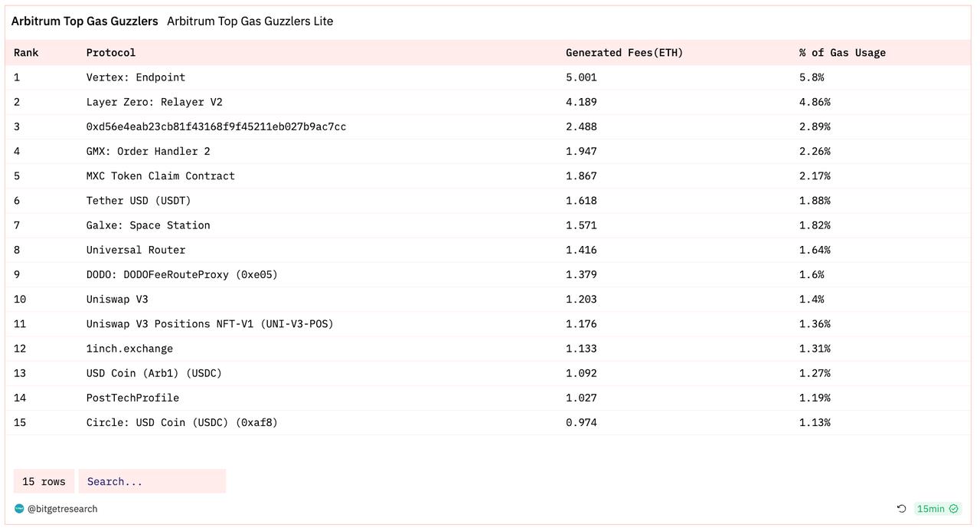980x531 pixels.
Task: Click the 1.947 generated fees value
Action: (x=581, y=151)
